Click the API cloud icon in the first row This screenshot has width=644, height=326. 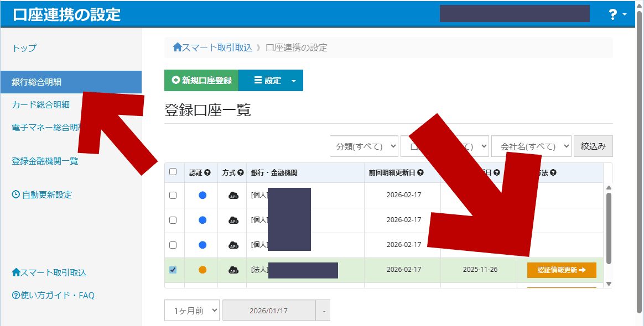click(233, 195)
